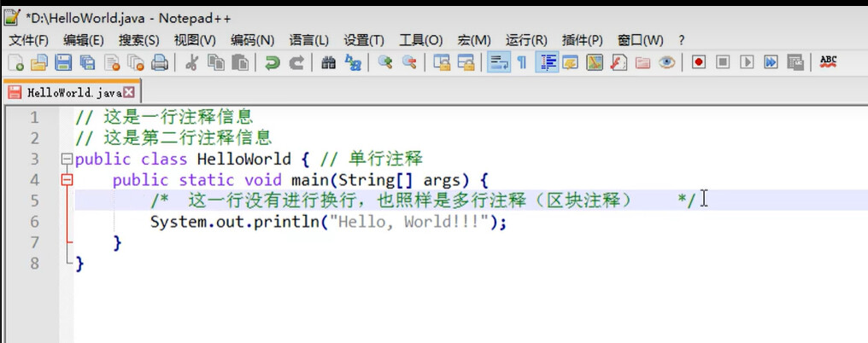
Task: Collapse the HelloWorld class fold marker on line 3
Action: click(x=67, y=160)
